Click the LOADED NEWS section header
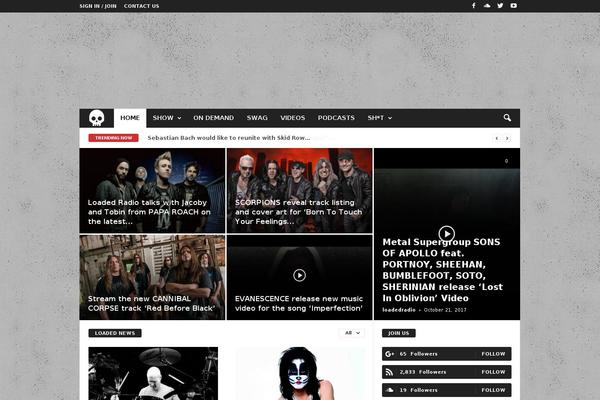600x400 pixels. point(115,333)
